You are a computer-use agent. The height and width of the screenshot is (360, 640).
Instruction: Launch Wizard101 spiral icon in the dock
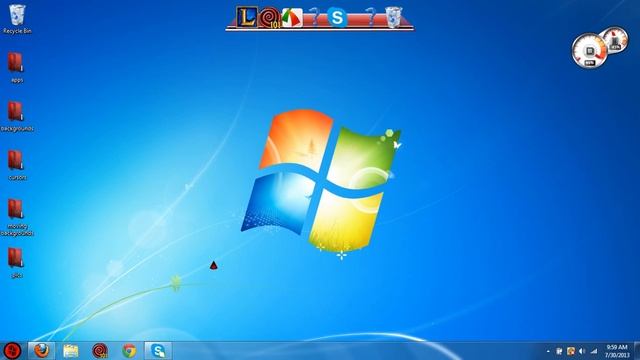coord(270,18)
